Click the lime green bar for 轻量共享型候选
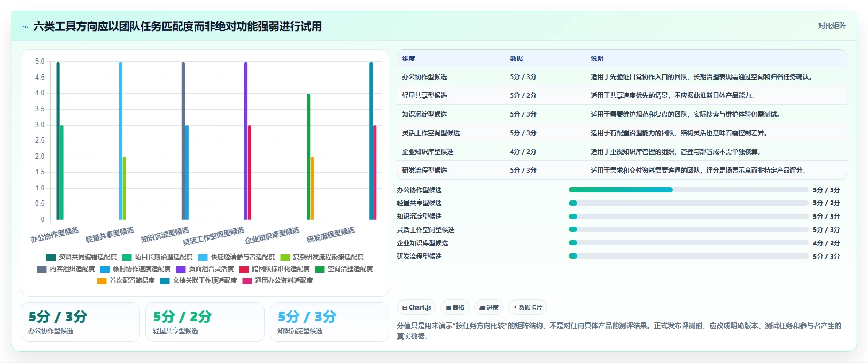Viewport: 868px width, 363px height. click(x=125, y=188)
